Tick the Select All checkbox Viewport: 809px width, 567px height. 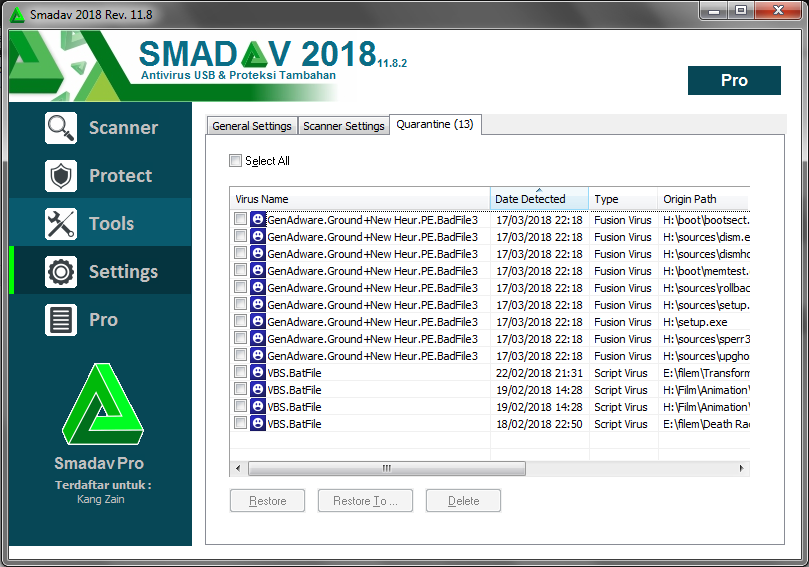[x=235, y=160]
